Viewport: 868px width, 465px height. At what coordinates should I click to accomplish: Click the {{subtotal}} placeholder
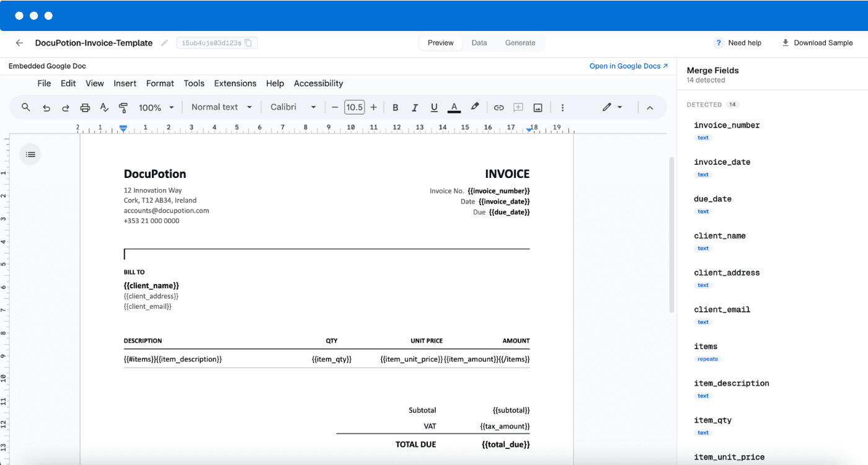[x=511, y=410]
